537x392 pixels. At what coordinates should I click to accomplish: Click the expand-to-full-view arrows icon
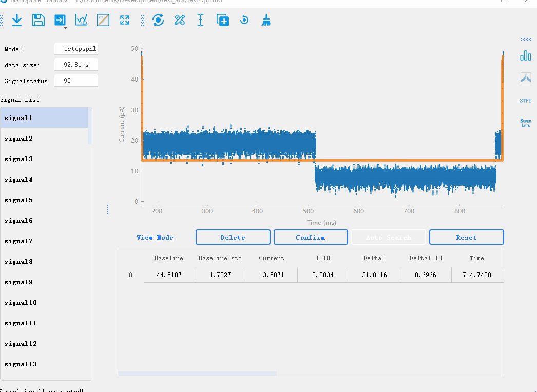125,20
